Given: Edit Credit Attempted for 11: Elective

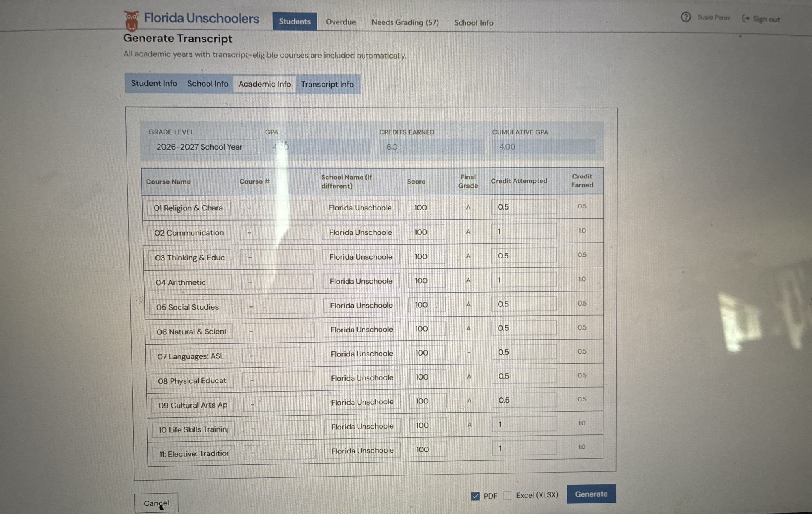Looking at the screenshot, I should (525, 448).
